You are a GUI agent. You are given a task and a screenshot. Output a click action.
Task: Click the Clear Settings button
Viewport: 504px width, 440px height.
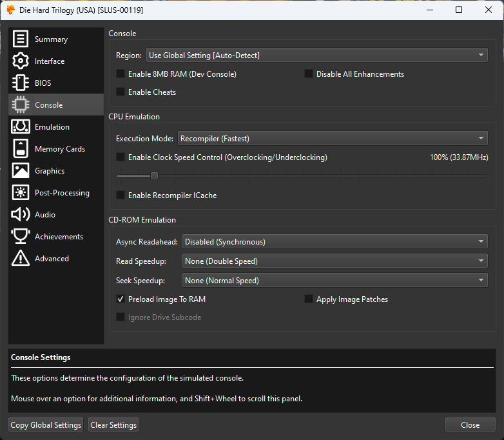click(x=113, y=425)
